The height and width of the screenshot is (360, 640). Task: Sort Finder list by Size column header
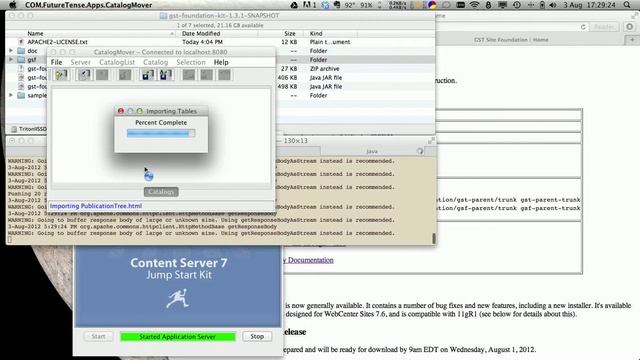pyautogui.click(x=290, y=33)
